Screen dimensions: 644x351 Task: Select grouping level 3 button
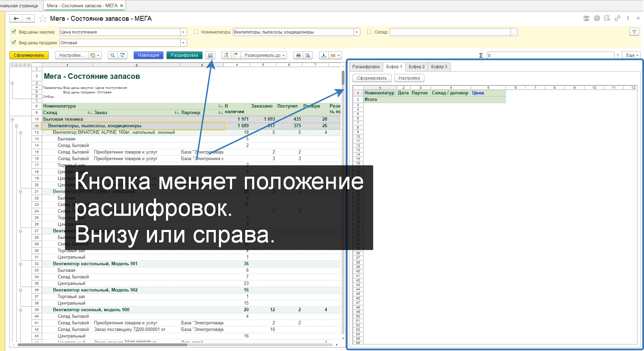[21, 65]
